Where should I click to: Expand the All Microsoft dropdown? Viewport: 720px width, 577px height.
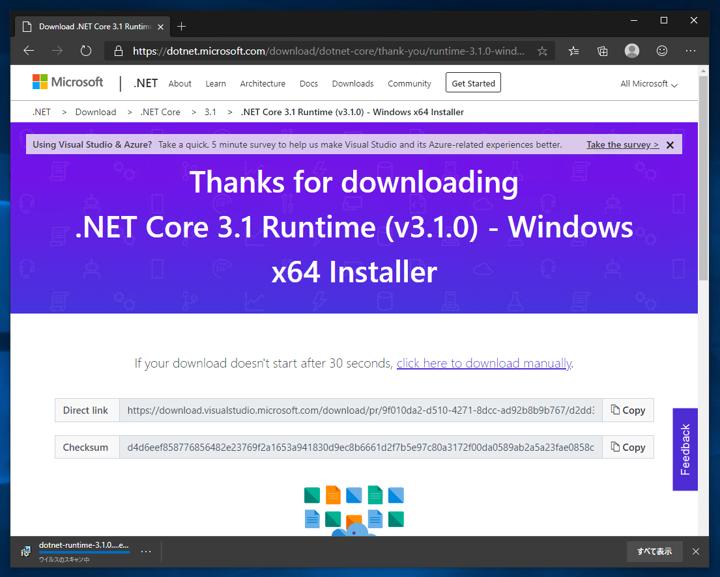pos(649,84)
